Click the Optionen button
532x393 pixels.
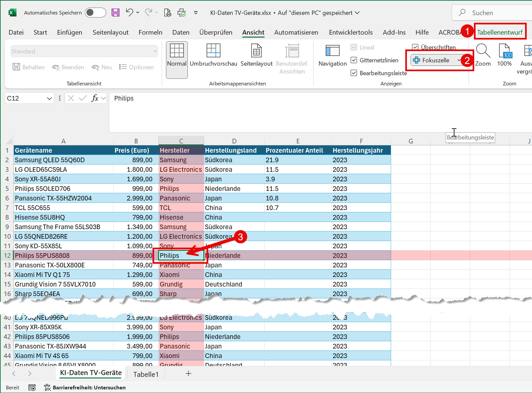pyautogui.click(x=137, y=67)
